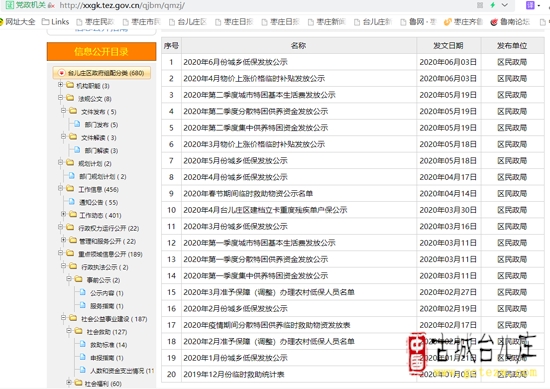Open the 网址大全 bookmark
The image size is (550, 389).
coord(18,22)
